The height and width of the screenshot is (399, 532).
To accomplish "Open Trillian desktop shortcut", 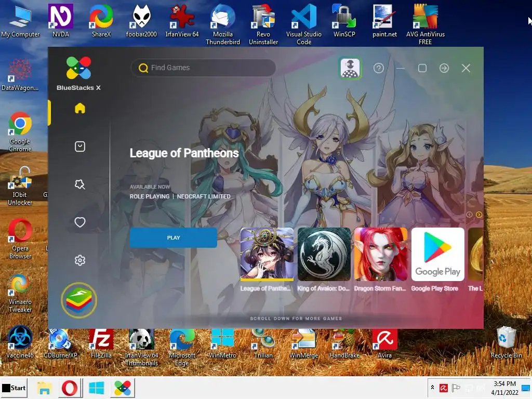I will pyautogui.click(x=263, y=343).
